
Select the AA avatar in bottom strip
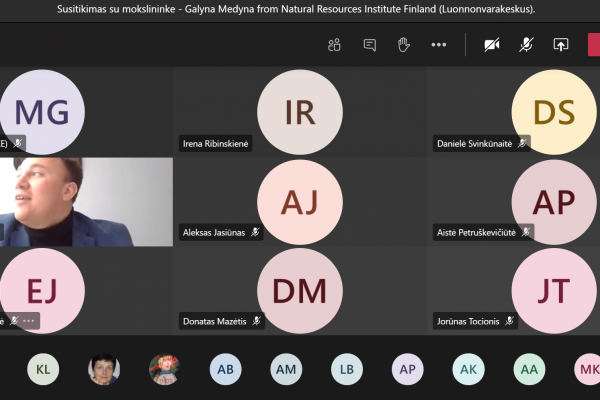[x=529, y=369]
